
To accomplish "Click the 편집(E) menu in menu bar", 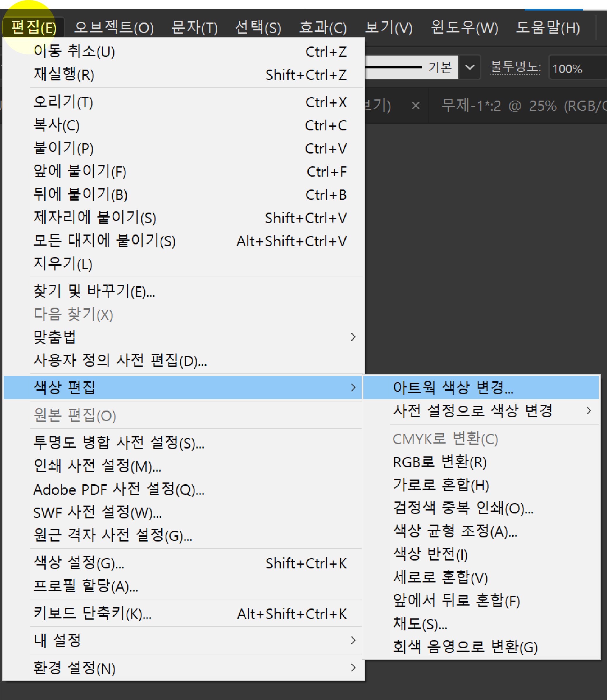I will click(x=34, y=27).
